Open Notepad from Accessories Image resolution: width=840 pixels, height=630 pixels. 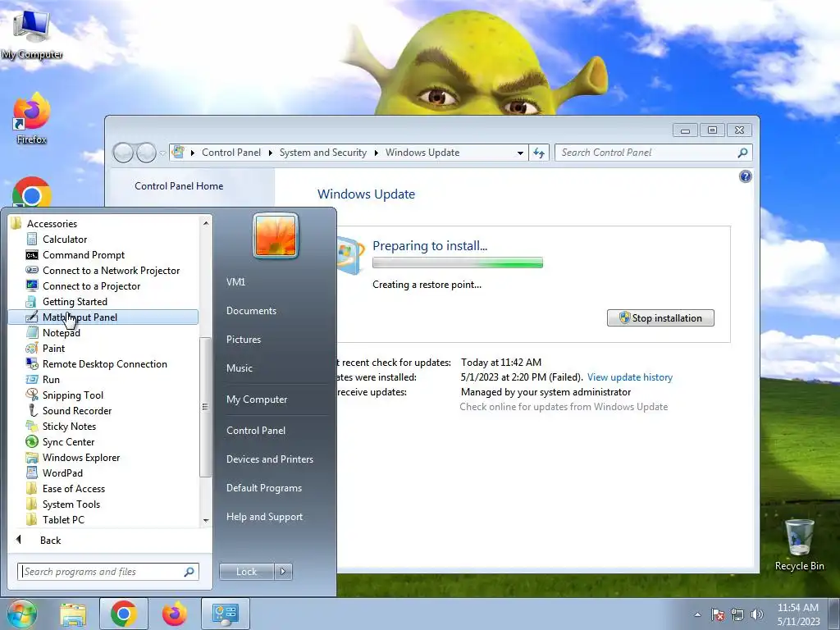[x=61, y=333]
